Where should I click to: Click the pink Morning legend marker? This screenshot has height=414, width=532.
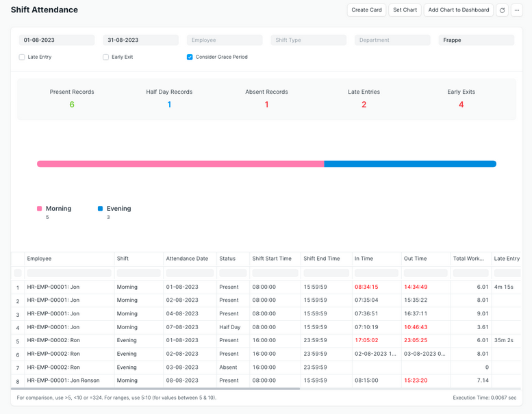click(x=40, y=209)
